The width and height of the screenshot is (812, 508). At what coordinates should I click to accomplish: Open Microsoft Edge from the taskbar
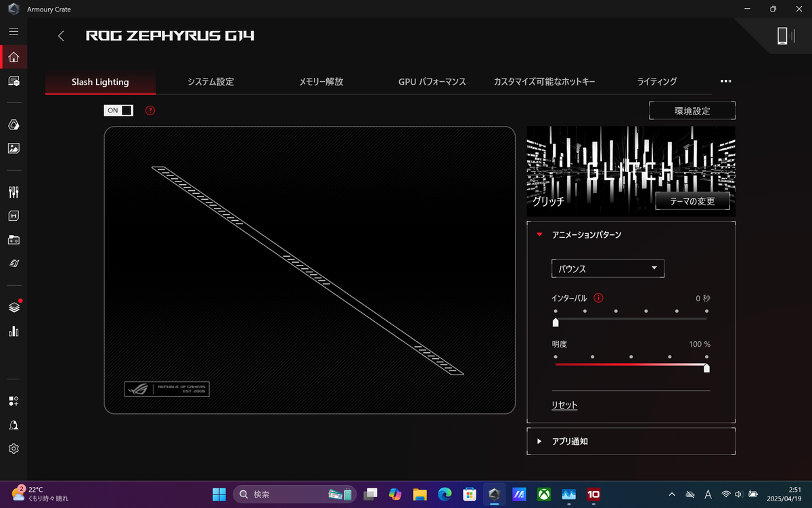pos(445,494)
